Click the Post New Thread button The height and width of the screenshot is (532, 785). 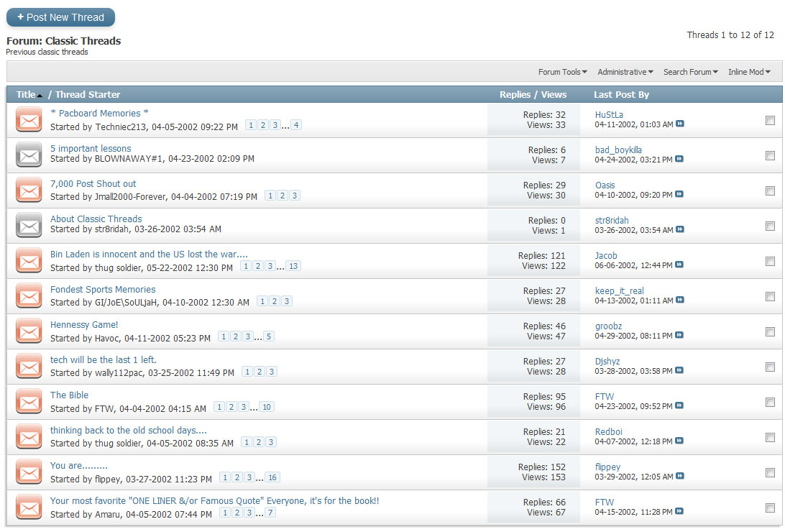point(60,17)
